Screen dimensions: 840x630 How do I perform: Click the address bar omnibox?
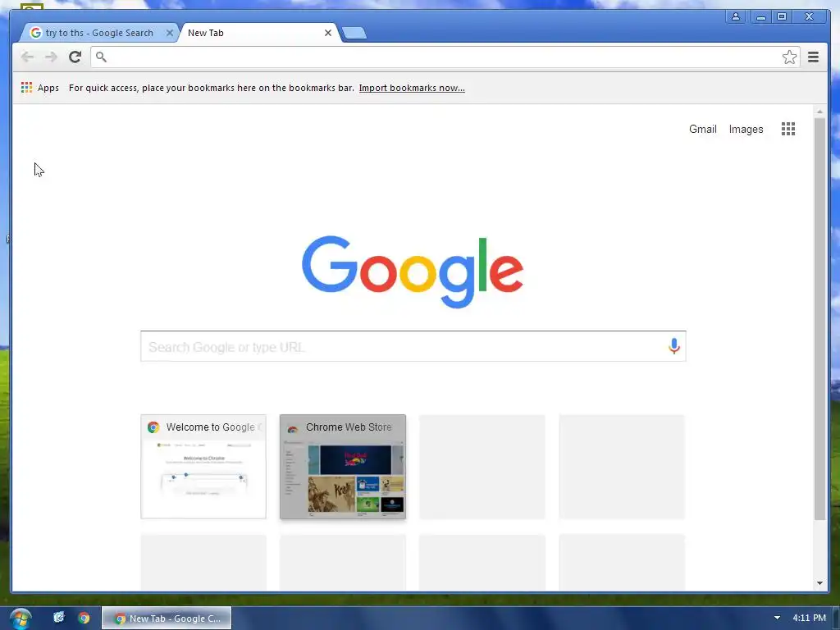click(445, 57)
